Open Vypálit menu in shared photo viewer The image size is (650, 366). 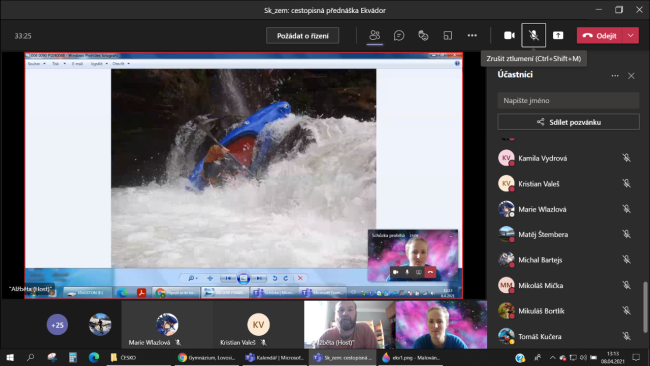pyautogui.click(x=99, y=64)
